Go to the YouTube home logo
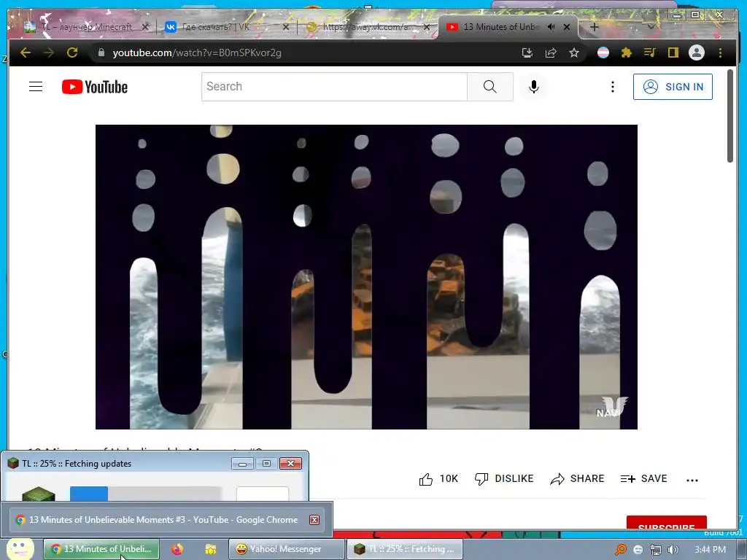The width and height of the screenshot is (747, 560). 95,87
